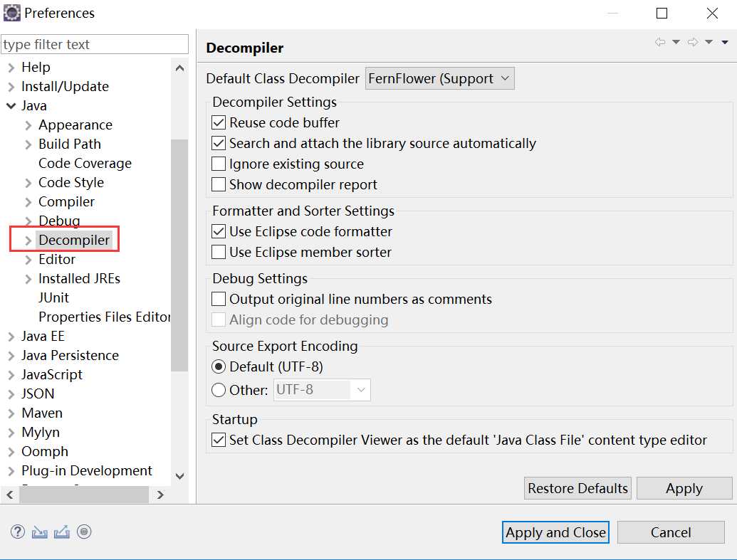The height and width of the screenshot is (560, 737).
Task: Collapse the Java tree node
Action: point(11,106)
